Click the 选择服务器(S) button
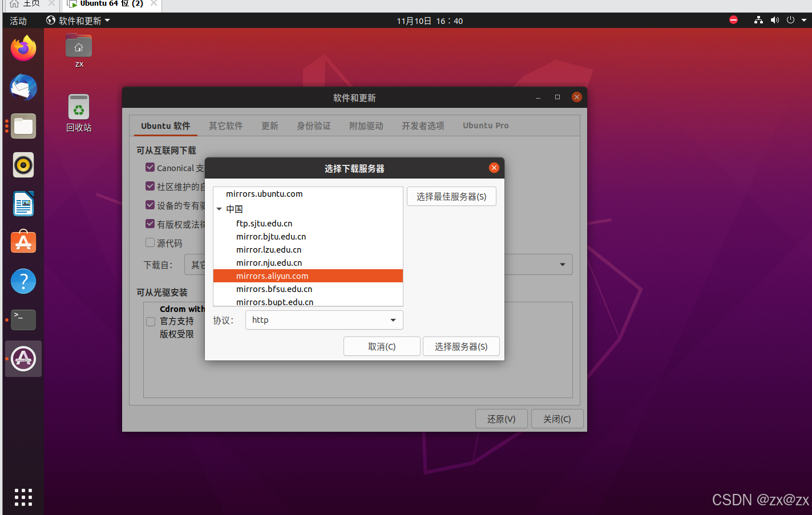Image resolution: width=812 pixels, height=515 pixels. pyautogui.click(x=461, y=346)
